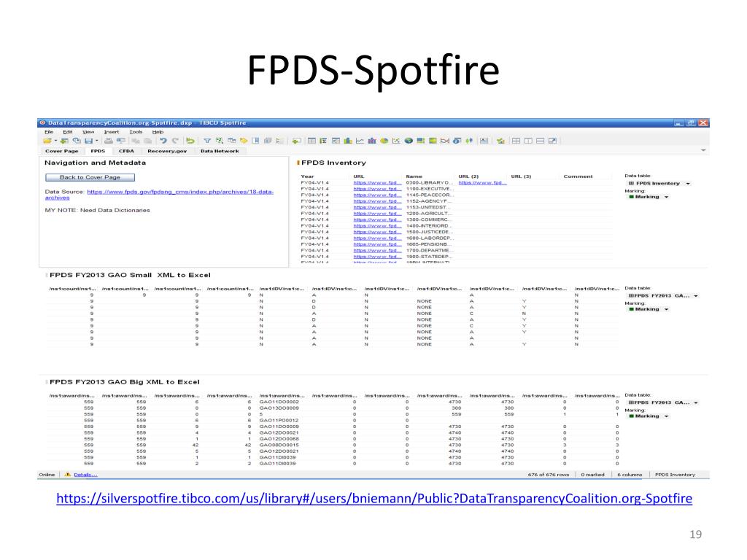Insert a Scatter Plot visualization
Screen dimensions: 747x560
coord(396,141)
